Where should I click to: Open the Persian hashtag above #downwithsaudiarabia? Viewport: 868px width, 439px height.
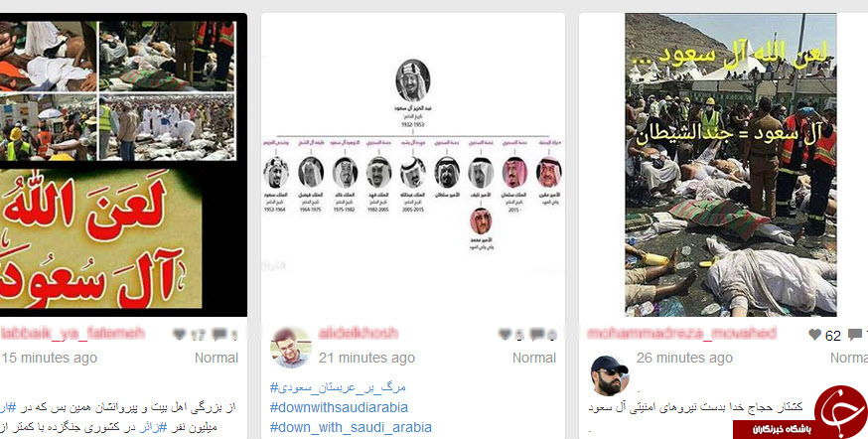coord(339,387)
